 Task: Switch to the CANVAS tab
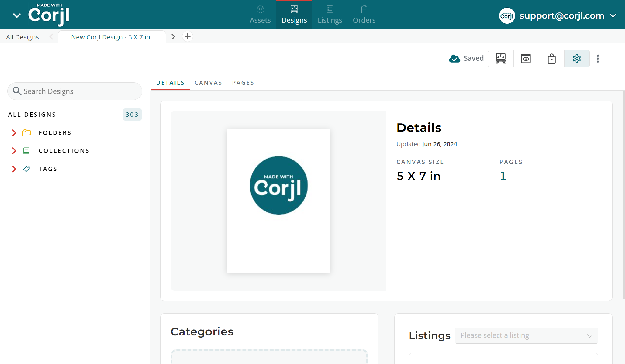(208, 83)
